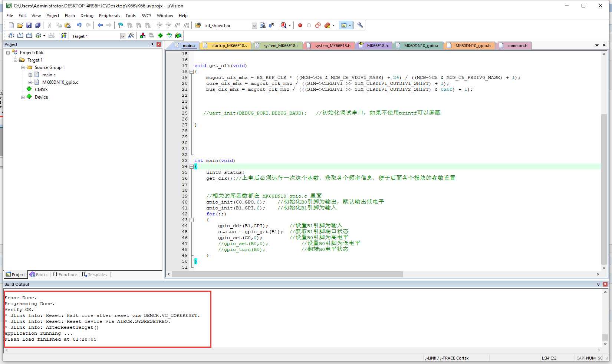Expand the MK60DN10_gpio.c tree node

tap(30, 82)
